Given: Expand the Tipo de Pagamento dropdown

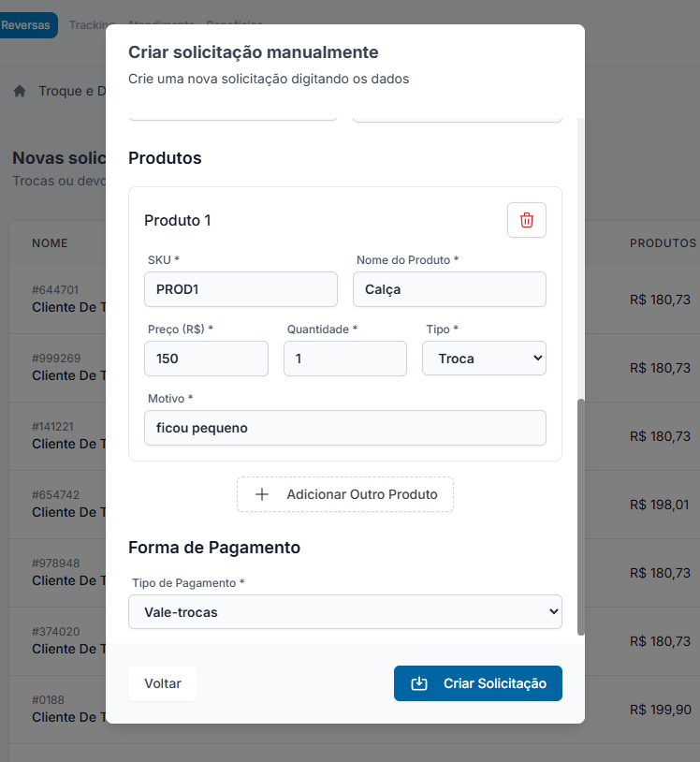Looking at the screenshot, I should [344, 612].
